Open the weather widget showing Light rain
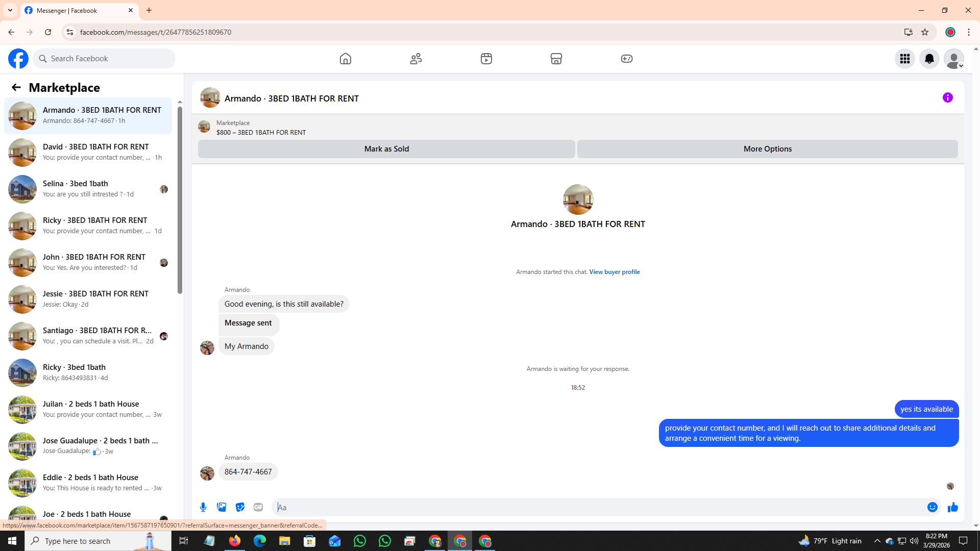980x551 pixels. point(830,541)
